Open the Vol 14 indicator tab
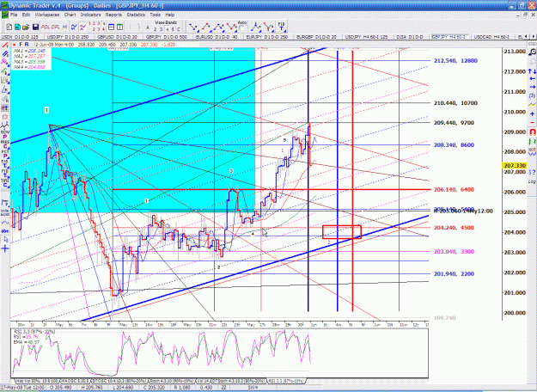537x392 pixels. click(x=203, y=381)
